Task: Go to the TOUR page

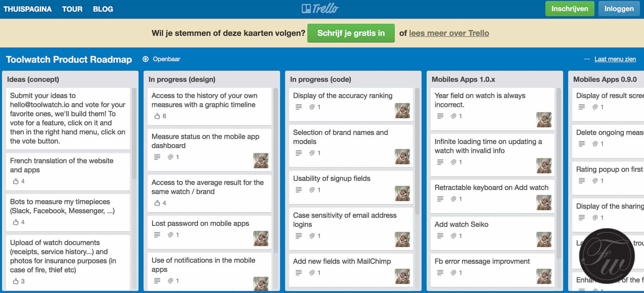Action: click(x=72, y=9)
